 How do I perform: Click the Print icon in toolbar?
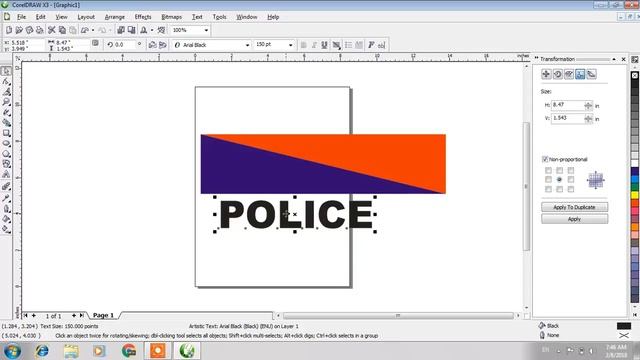[x=40, y=30]
